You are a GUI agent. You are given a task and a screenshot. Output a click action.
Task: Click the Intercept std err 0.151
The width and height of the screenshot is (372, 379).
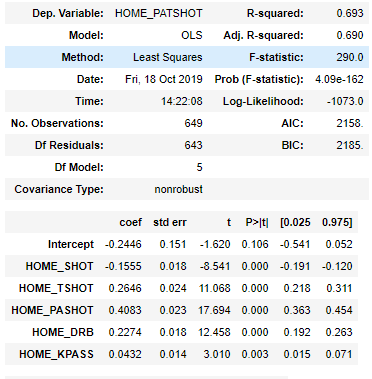[173, 244]
